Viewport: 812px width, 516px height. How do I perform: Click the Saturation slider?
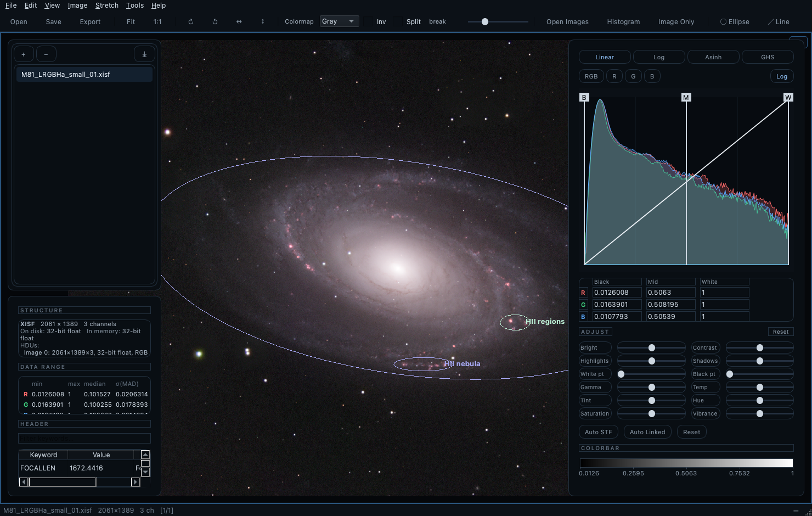651,413
